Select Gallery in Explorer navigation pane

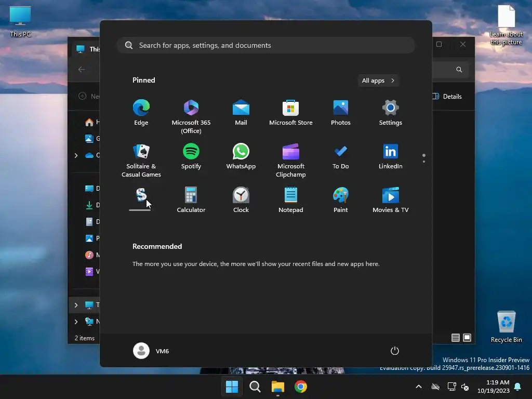tap(92, 138)
